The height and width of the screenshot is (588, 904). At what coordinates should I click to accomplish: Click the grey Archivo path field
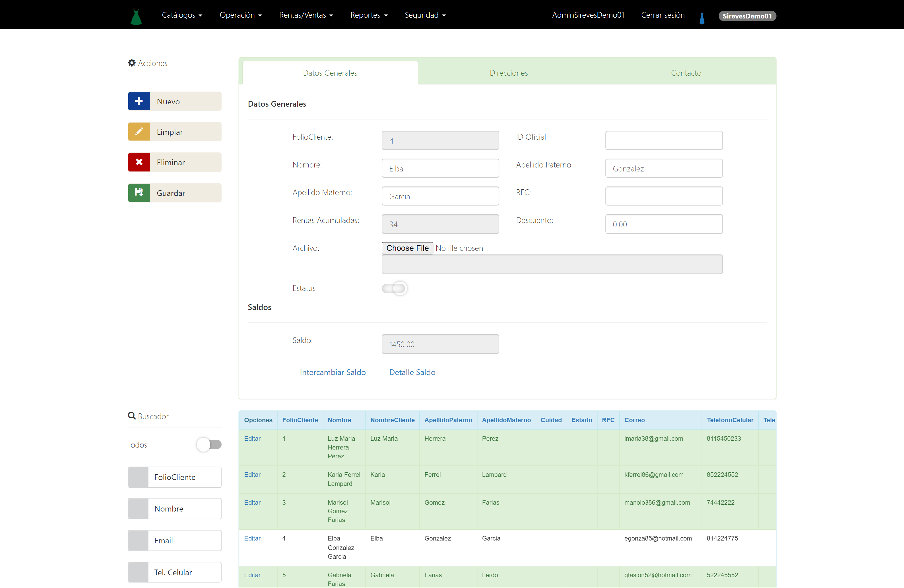552,264
